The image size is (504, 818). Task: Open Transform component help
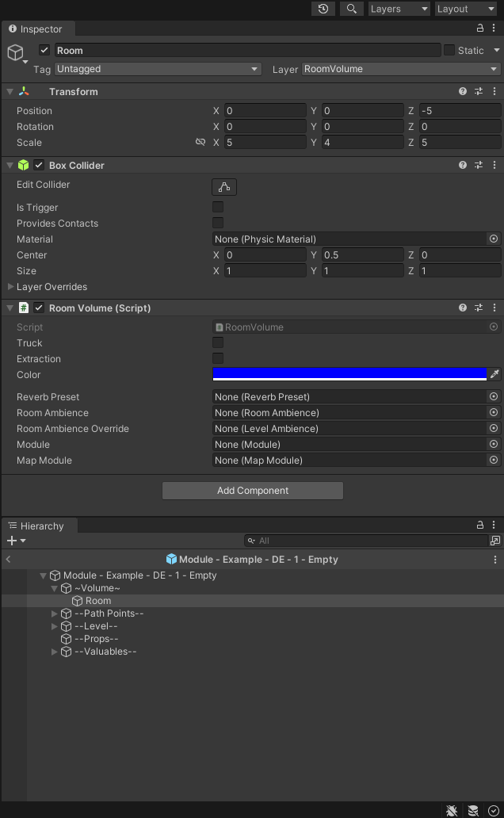click(x=463, y=91)
